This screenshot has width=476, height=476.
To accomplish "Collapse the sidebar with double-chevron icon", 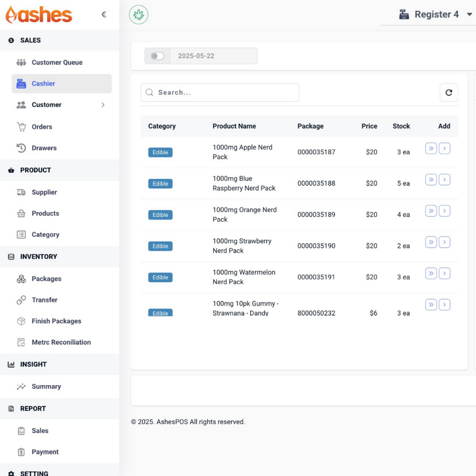I will coord(104,14).
